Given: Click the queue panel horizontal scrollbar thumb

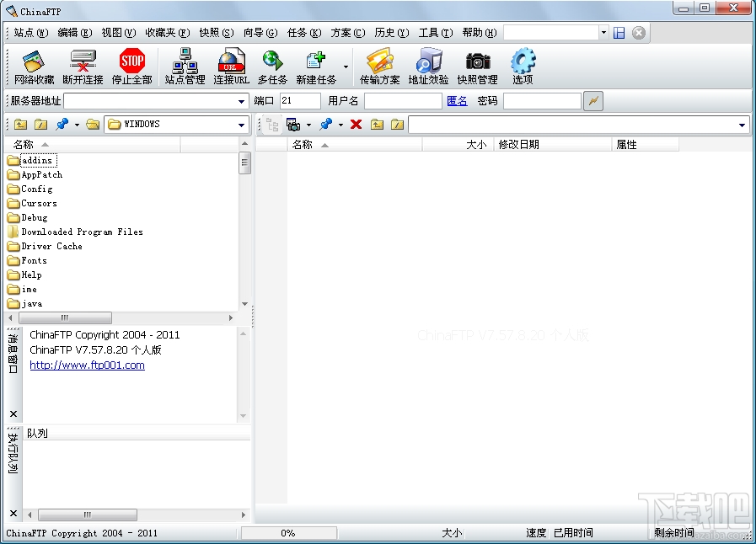Looking at the screenshot, I should (x=88, y=515).
